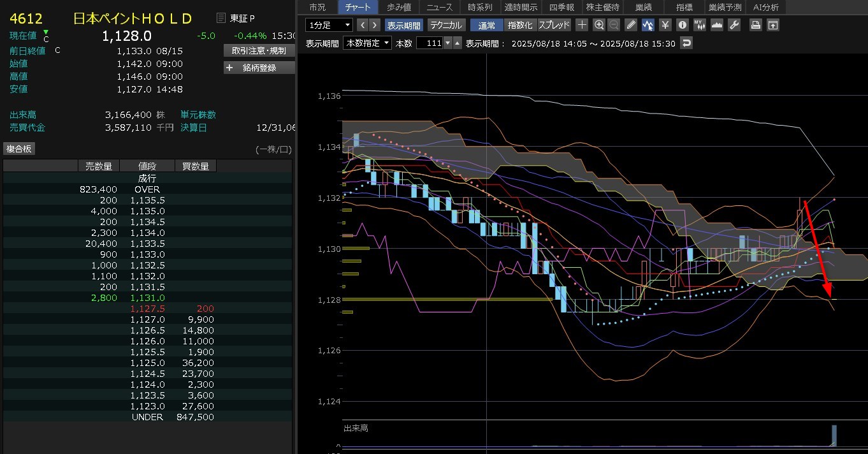Toggle the 表示期間 button
Viewport: 868px width, 454px height.
click(x=404, y=25)
